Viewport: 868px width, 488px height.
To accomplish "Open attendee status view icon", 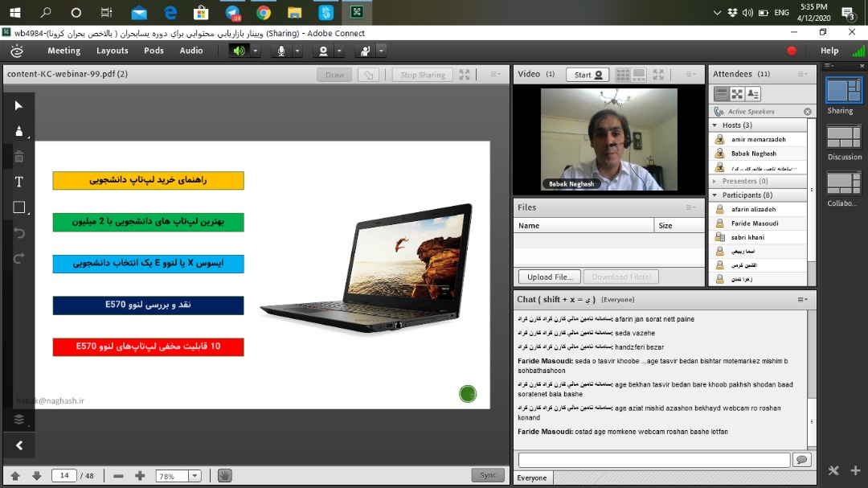I will click(x=753, y=94).
